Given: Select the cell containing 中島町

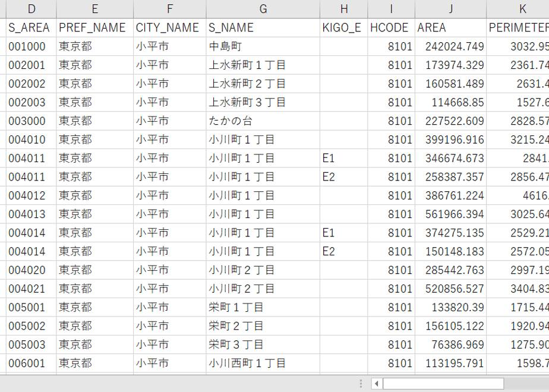Looking at the screenshot, I should click(x=263, y=46).
